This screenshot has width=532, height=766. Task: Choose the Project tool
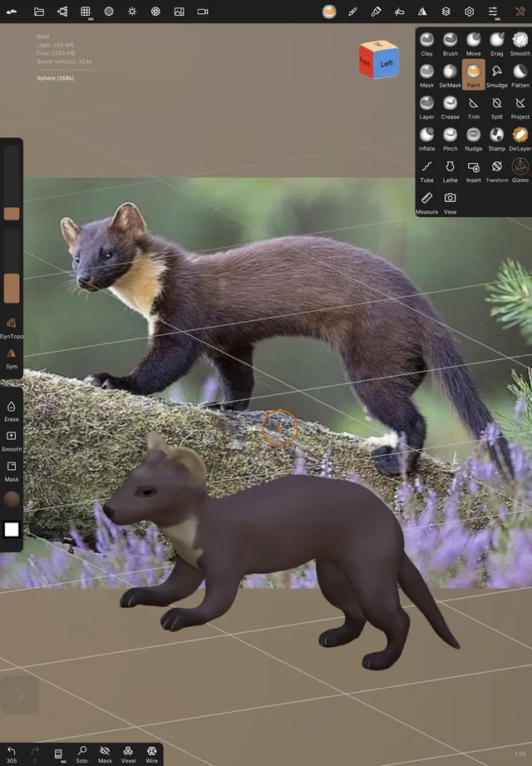tap(520, 107)
